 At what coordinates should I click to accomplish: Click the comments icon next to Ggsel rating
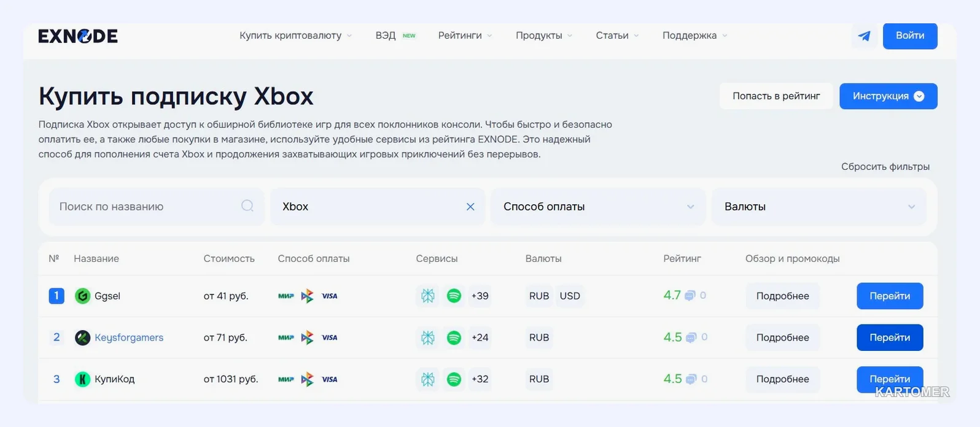pyautogui.click(x=690, y=296)
